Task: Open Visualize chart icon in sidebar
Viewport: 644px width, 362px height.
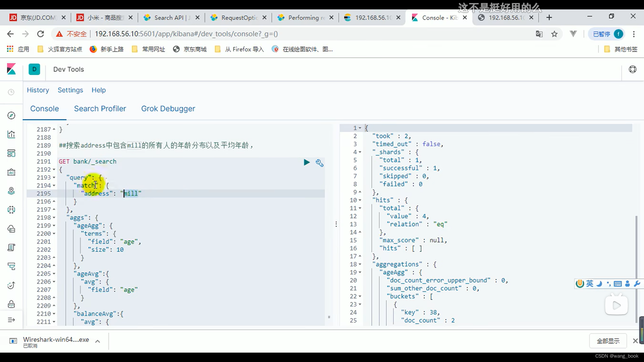Action: 11,134
